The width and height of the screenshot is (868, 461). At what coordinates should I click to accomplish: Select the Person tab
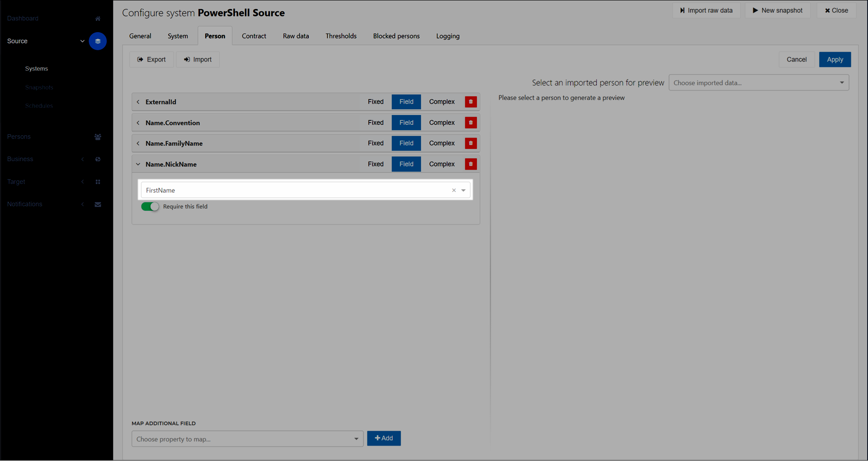coord(215,36)
